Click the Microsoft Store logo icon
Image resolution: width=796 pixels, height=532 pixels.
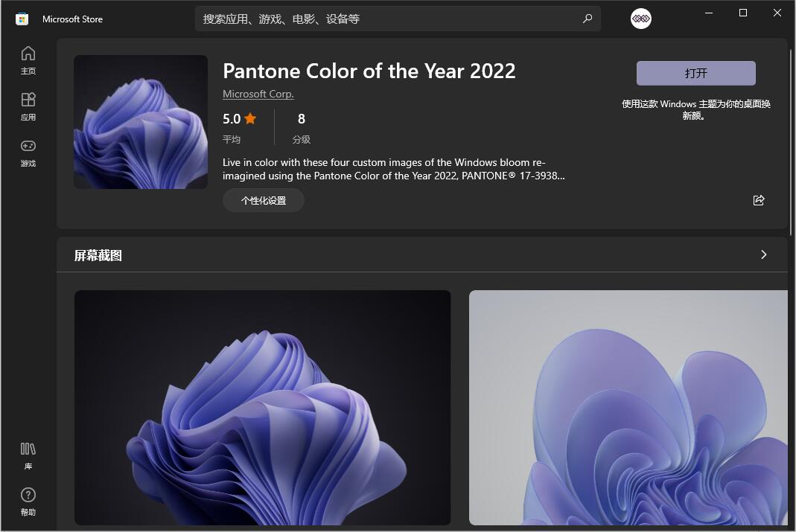point(22,19)
